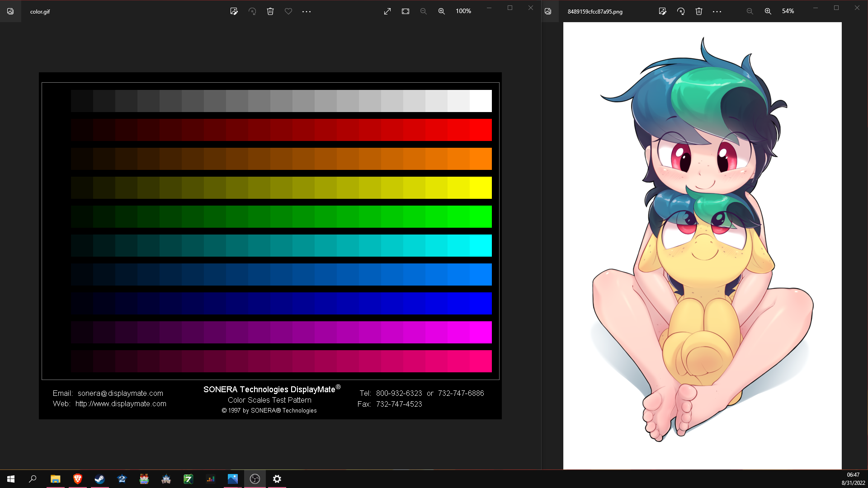
Task: Open taskbar Search magnifier
Action: (33, 479)
